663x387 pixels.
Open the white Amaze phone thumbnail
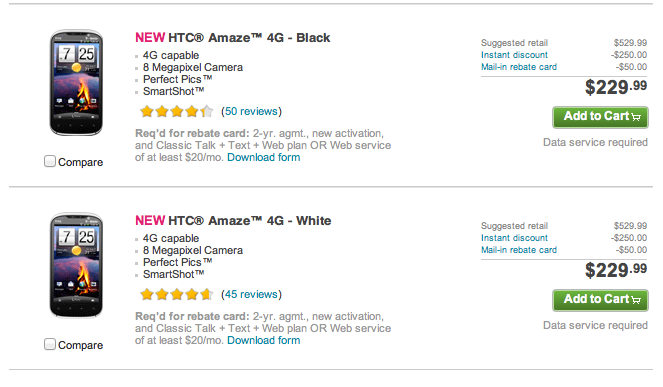(x=77, y=265)
